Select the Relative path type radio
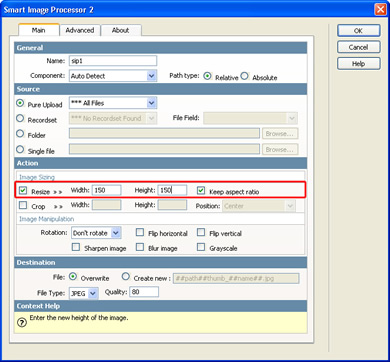 pos(208,76)
